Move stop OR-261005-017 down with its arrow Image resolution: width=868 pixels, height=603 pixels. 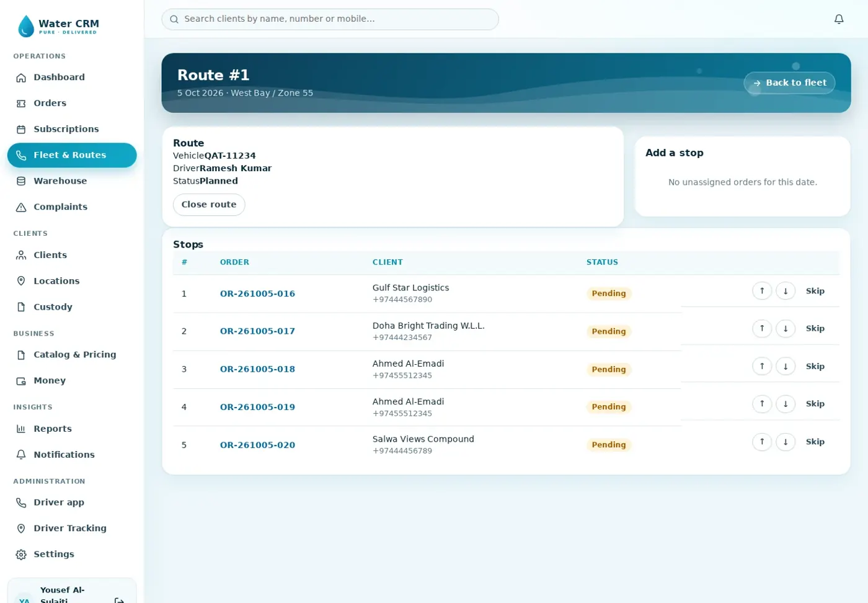click(x=786, y=328)
